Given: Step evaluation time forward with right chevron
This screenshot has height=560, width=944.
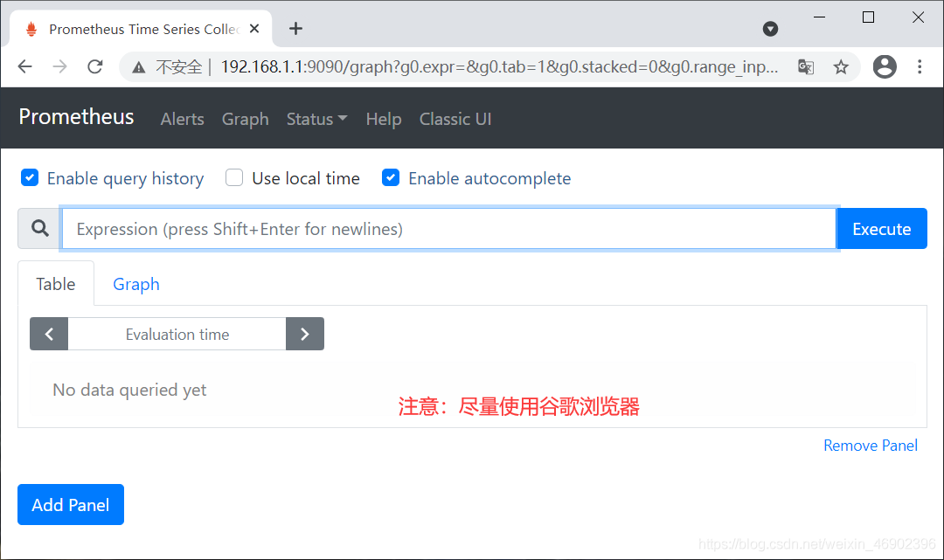Looking at the screenshot, I should (x=305, y=334).
